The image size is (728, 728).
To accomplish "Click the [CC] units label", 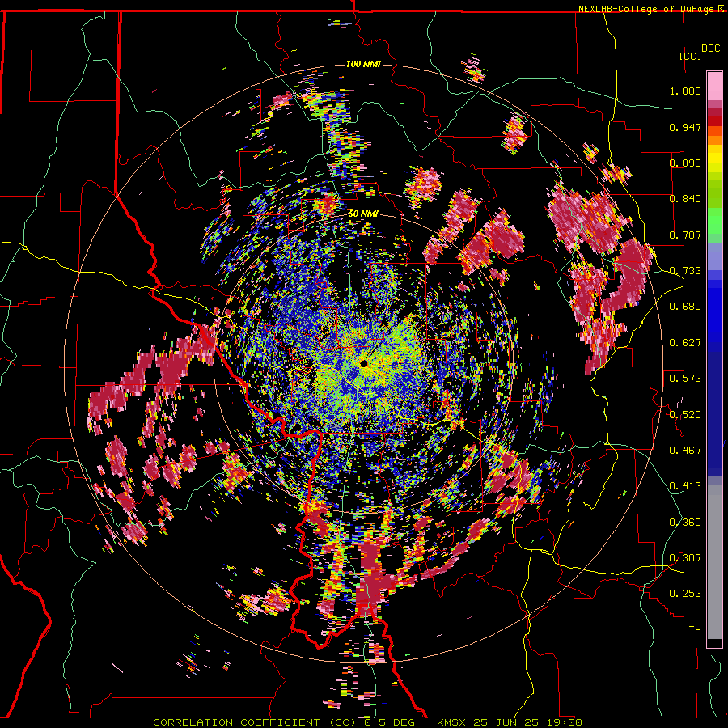I will pyautogui.click(x=690, y=56).
